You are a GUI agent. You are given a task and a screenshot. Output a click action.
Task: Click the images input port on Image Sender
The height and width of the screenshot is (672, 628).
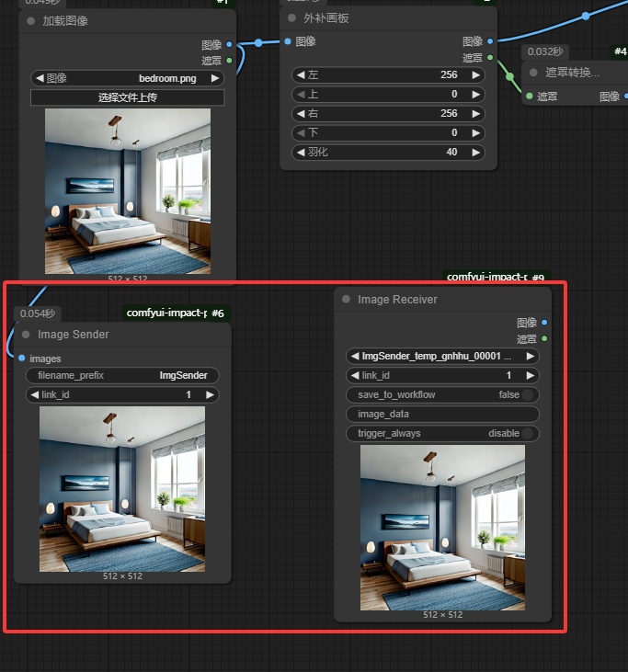tap(22, 359)
